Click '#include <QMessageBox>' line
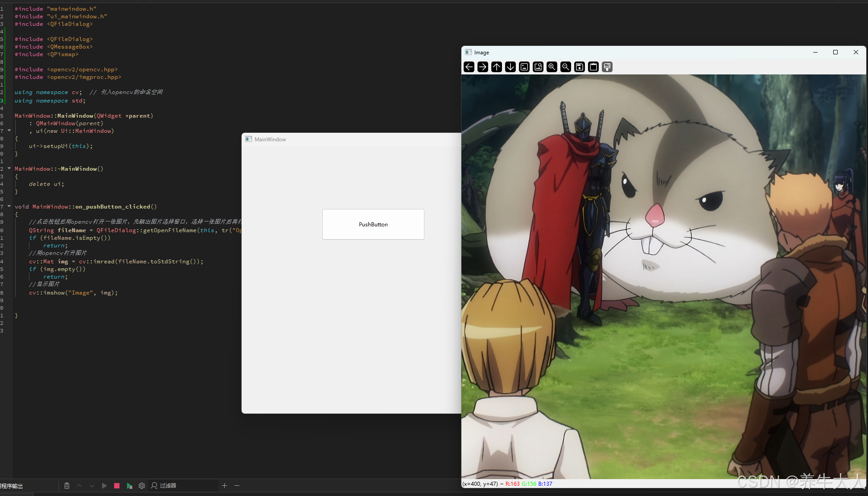The image size is (868, 496). (x=53, y=47)
